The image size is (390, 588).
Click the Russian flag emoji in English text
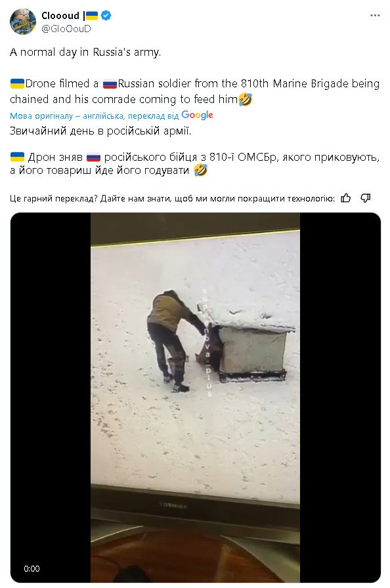[x=110, y=83]
